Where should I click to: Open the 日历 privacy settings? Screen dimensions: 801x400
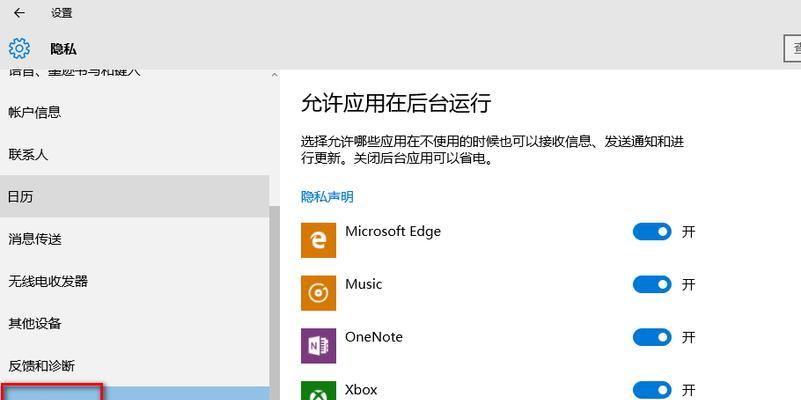[134, 197]
